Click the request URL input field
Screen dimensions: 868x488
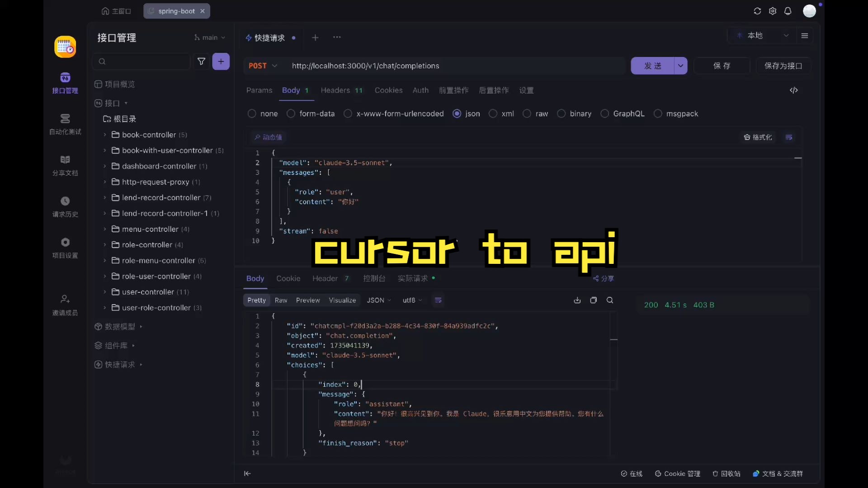pyautogui.click(x=452, y=66)
